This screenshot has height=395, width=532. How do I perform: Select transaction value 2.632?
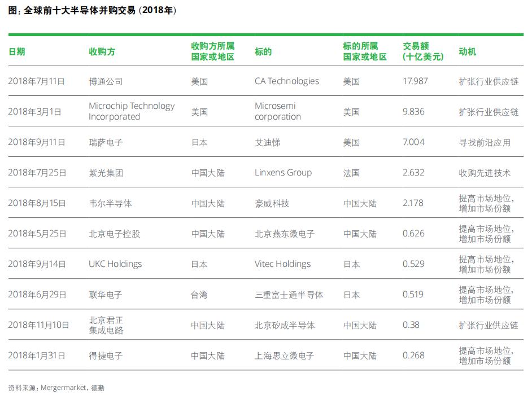[413, 173]
